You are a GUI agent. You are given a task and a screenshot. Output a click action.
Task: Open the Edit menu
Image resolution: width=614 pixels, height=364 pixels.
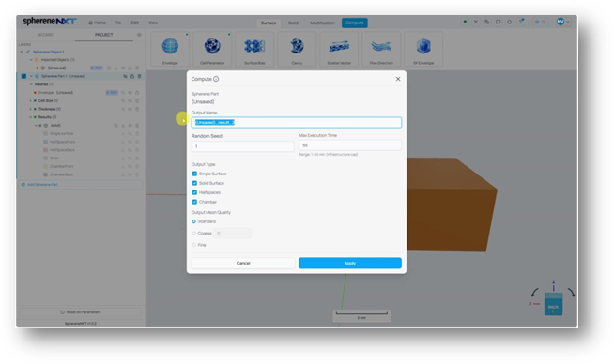(134, 23)
